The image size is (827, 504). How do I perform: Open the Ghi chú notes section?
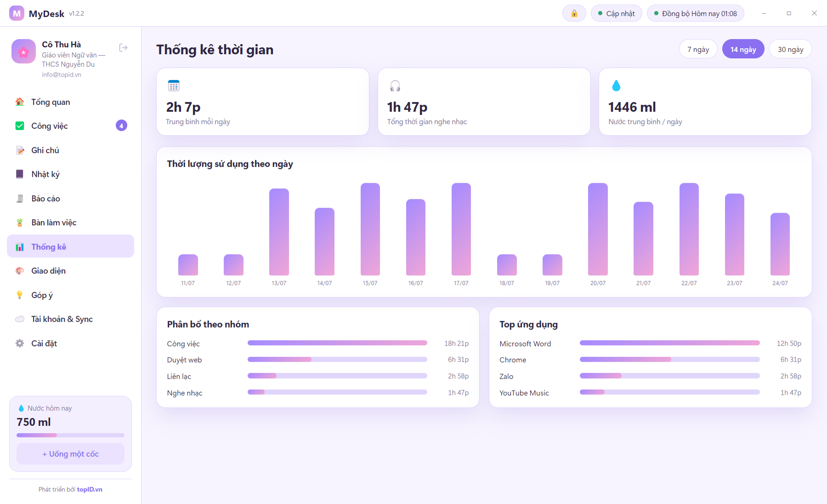70,150
